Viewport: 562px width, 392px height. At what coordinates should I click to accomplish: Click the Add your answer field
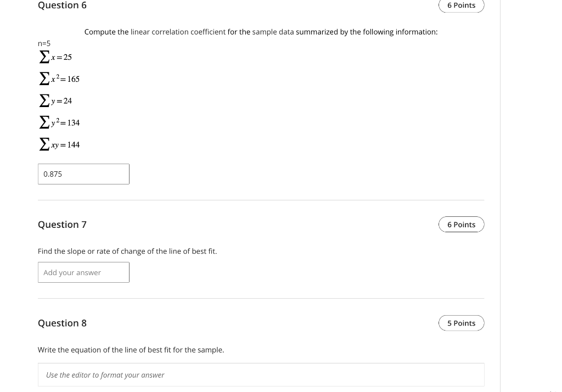[83, 272]
